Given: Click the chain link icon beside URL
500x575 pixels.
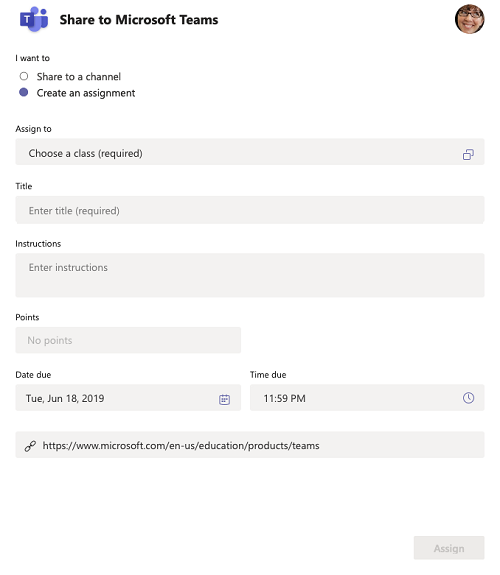Looking at the screenshot, I should point(30,446).
